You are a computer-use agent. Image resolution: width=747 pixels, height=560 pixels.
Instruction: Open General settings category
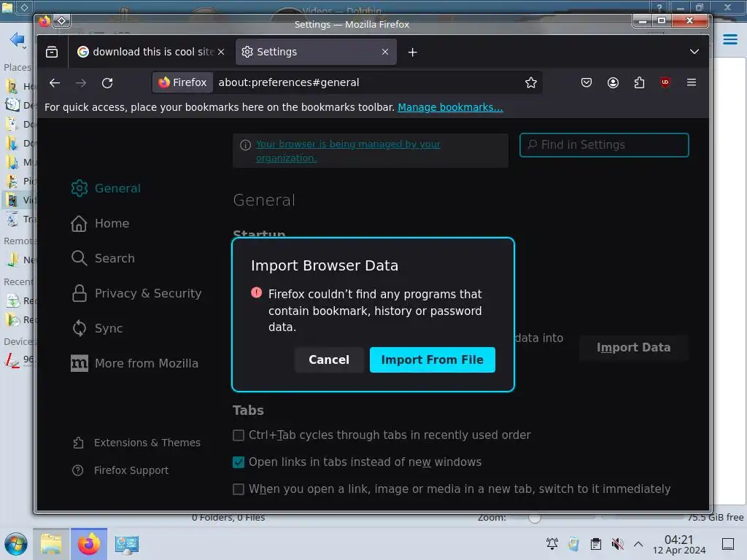pyautogui.click(x=106, y=188)
